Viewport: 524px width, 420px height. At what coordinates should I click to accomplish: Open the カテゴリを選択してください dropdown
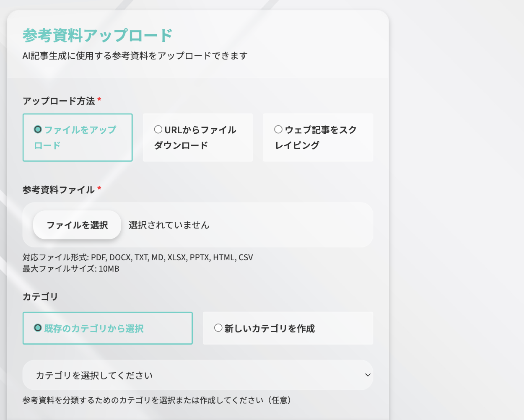coord(197,375)
